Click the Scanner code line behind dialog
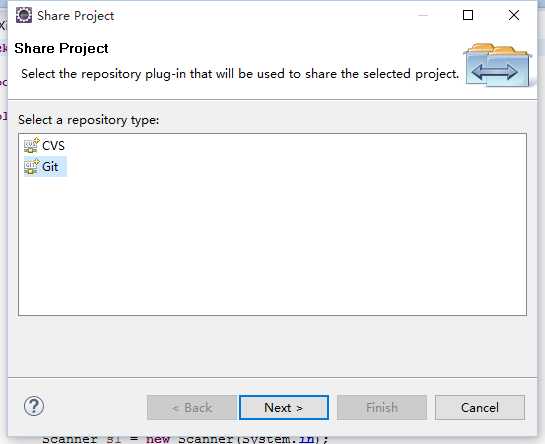This screenshot has height=444, width=545. [x=185, y=439]
